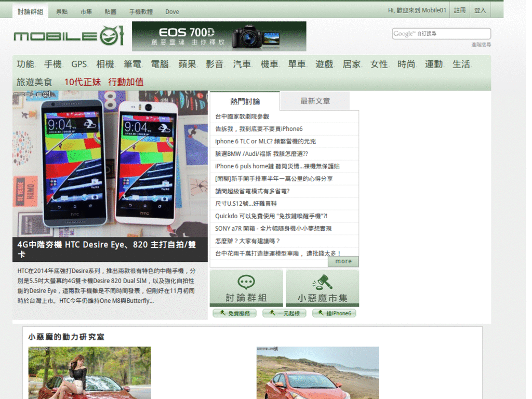Open the 蘋果 category
Viewport: 532px width, 399px height.
[x=187, y=64]
